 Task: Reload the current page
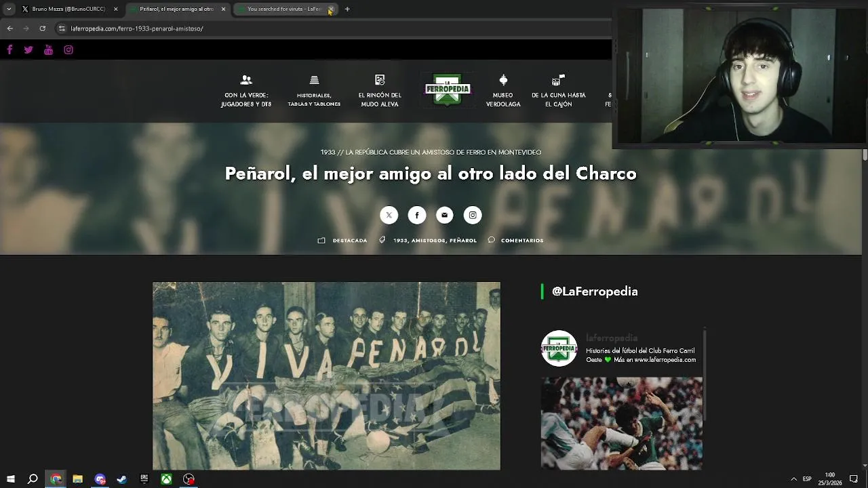click(42, 28)
